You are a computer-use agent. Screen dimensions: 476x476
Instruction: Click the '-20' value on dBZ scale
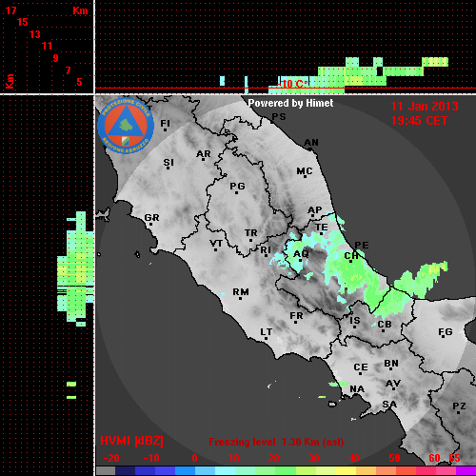click(x=111, y=458)
